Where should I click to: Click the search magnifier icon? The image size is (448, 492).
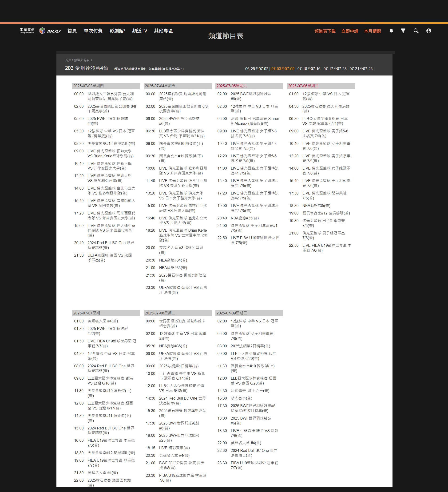pos(416,31)
